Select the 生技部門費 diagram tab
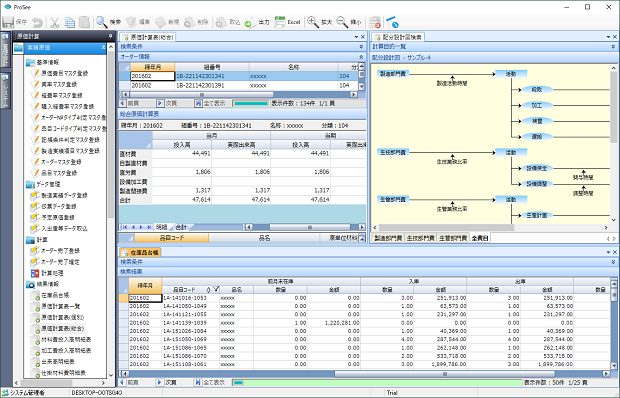This screenshot has width=620, height=398. 420,238
